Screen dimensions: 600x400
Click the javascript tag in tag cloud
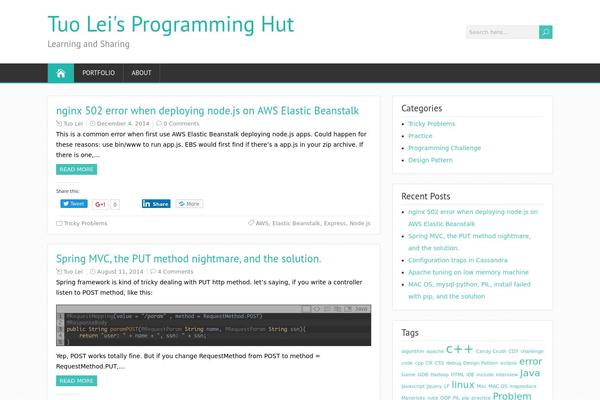pyautogui.click(x=413, y=386)
